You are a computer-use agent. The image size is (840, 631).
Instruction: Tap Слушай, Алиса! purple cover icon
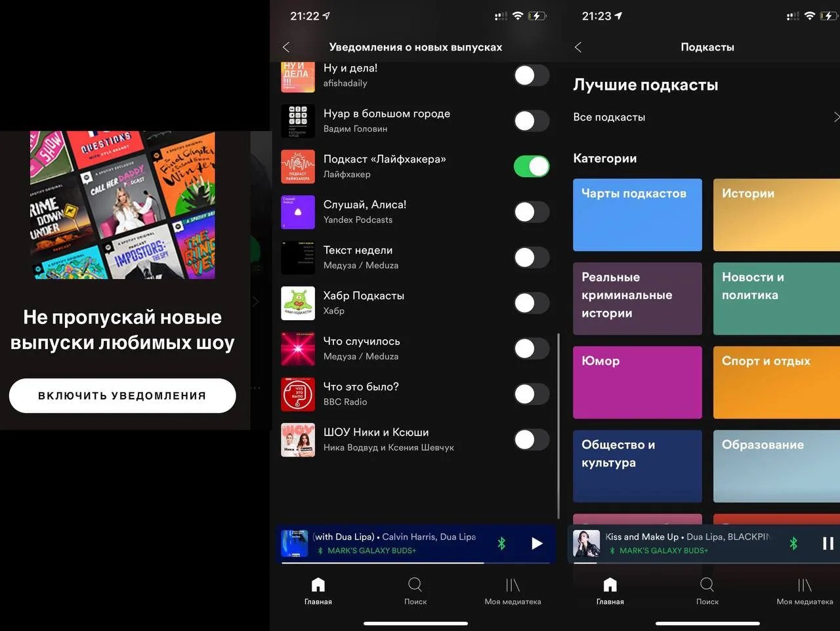(x=298, y=212)
